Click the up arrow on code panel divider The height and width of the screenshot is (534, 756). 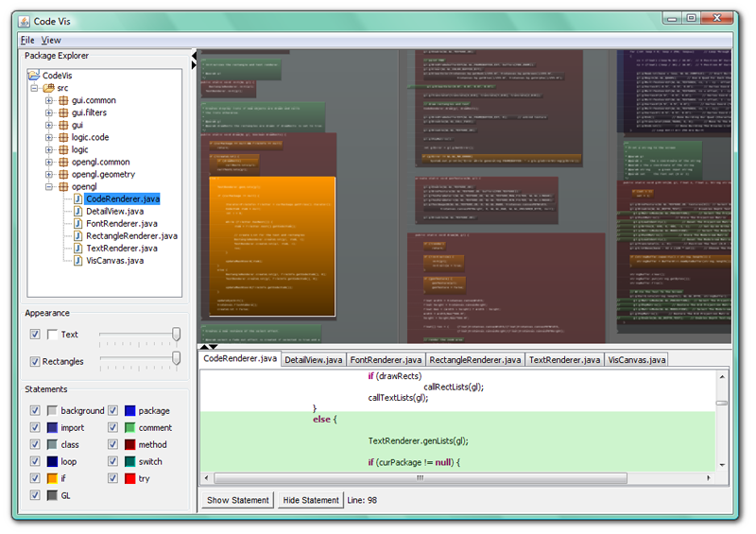tap(204, 346)
